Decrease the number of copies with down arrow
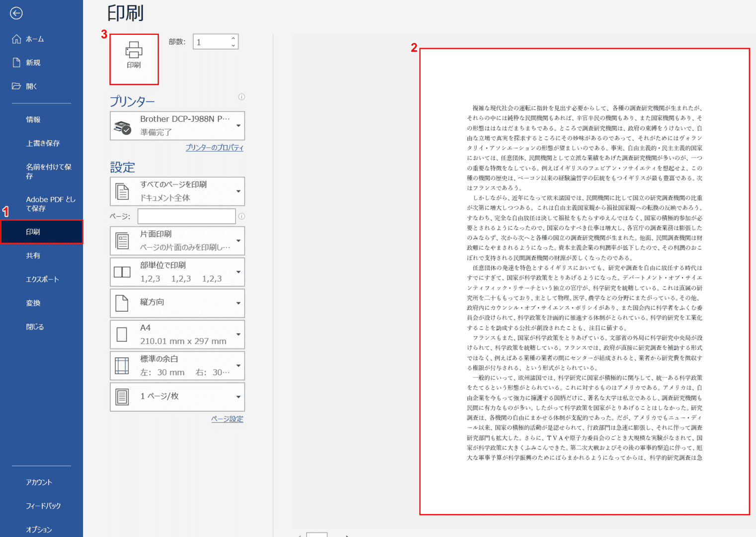The image size is (756, 537). (233, 45)
